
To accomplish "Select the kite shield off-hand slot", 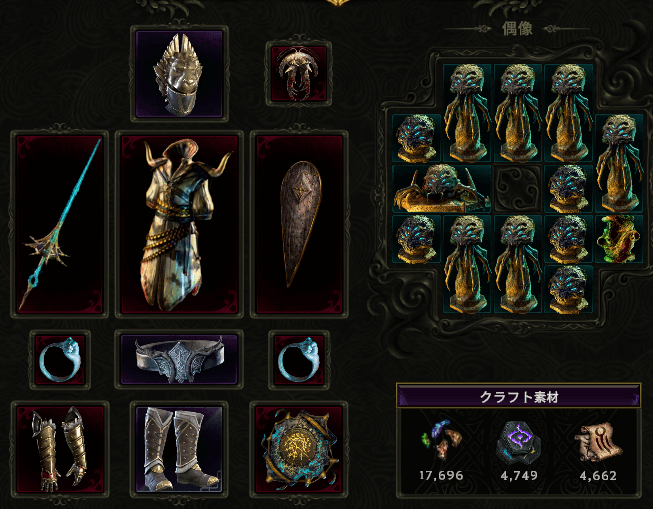I will [299, 224].
